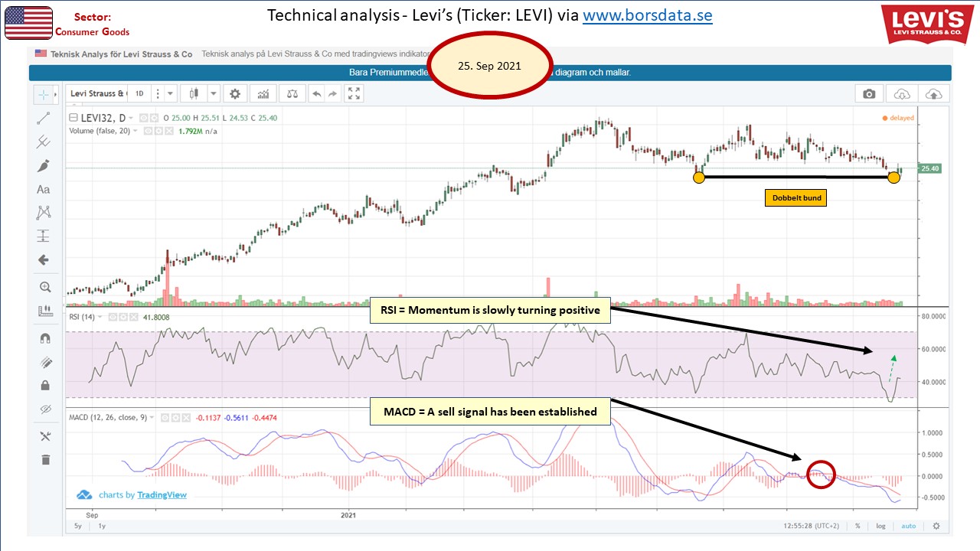This screenshot has width=980, height=551.
Task: Open chart settings gear at bottom right
Action: click(936, 527)
